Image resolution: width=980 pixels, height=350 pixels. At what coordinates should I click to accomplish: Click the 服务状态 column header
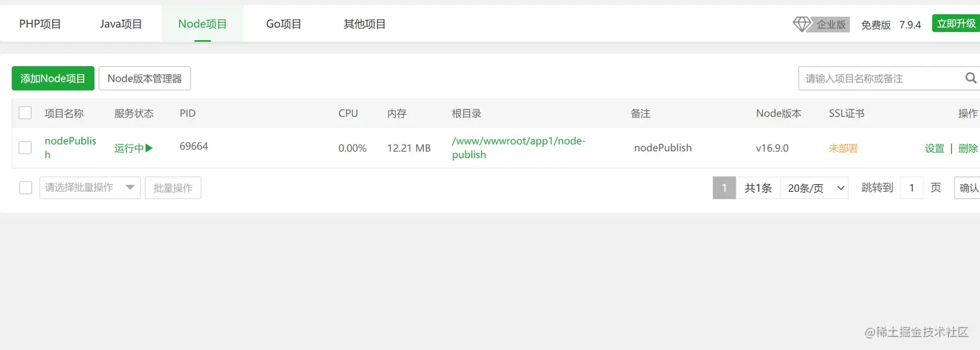pos(134,113)
